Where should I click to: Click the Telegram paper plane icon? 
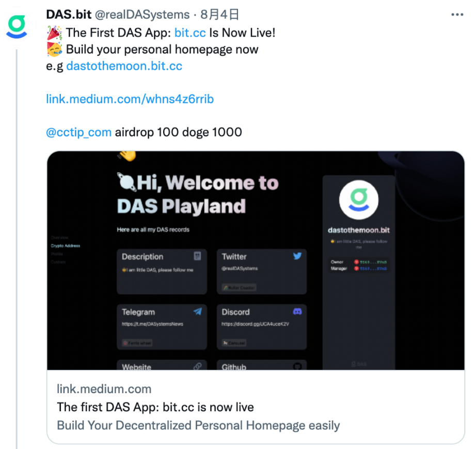coord(197,312)
